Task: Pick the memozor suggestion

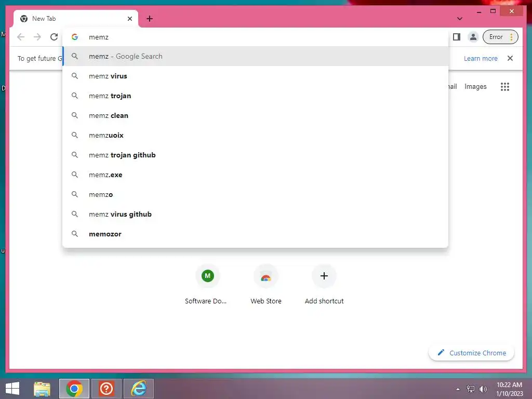Action: (x=255, y=234)
